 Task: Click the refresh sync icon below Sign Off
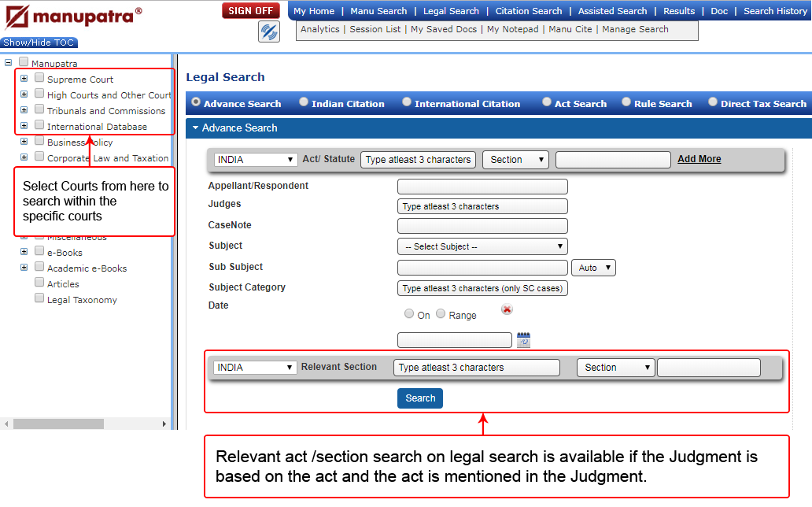click(269, 31)
